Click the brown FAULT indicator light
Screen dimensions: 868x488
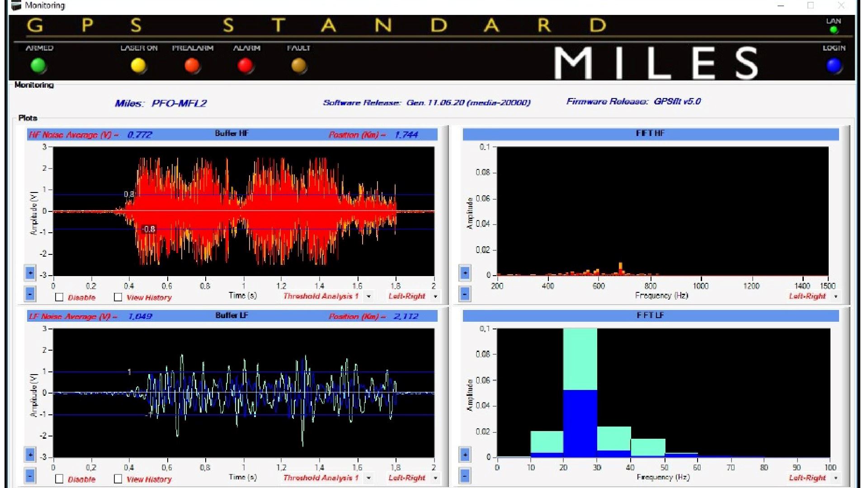click(x=299, y=66)
